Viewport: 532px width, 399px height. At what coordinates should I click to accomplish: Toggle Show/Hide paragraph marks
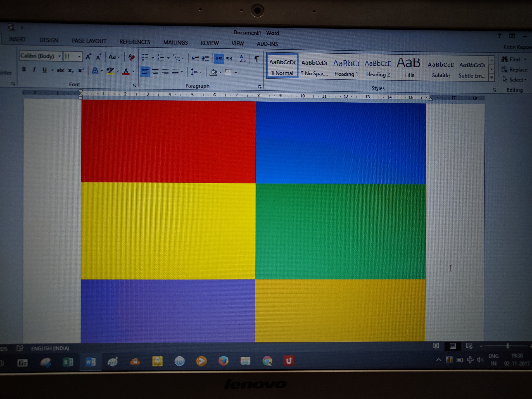pyautogui.click(x=257, y=59)
